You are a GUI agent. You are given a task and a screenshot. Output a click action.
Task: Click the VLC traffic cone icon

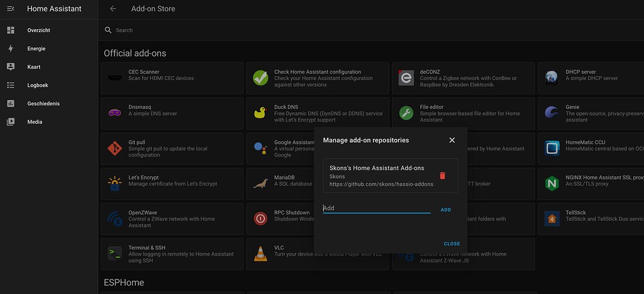click(260, 254)
